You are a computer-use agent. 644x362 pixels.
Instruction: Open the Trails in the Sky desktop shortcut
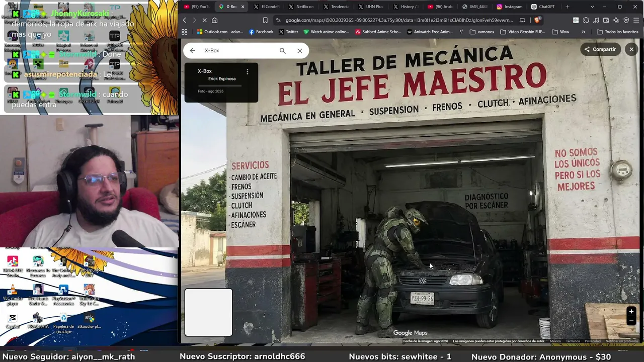pos(89,295)
